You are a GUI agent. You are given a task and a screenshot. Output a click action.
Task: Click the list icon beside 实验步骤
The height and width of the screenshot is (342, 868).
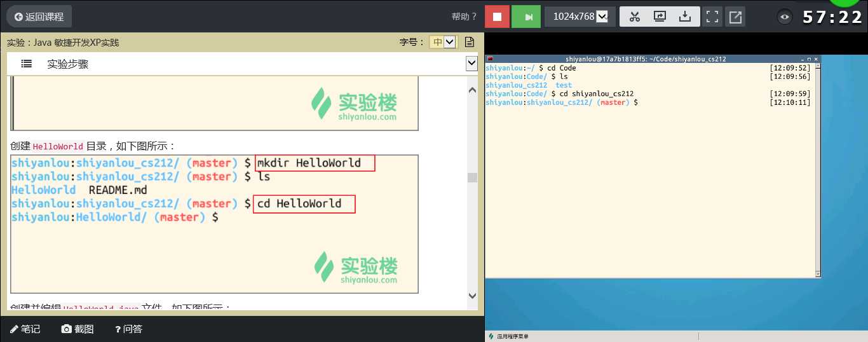(x=27, y=64)
